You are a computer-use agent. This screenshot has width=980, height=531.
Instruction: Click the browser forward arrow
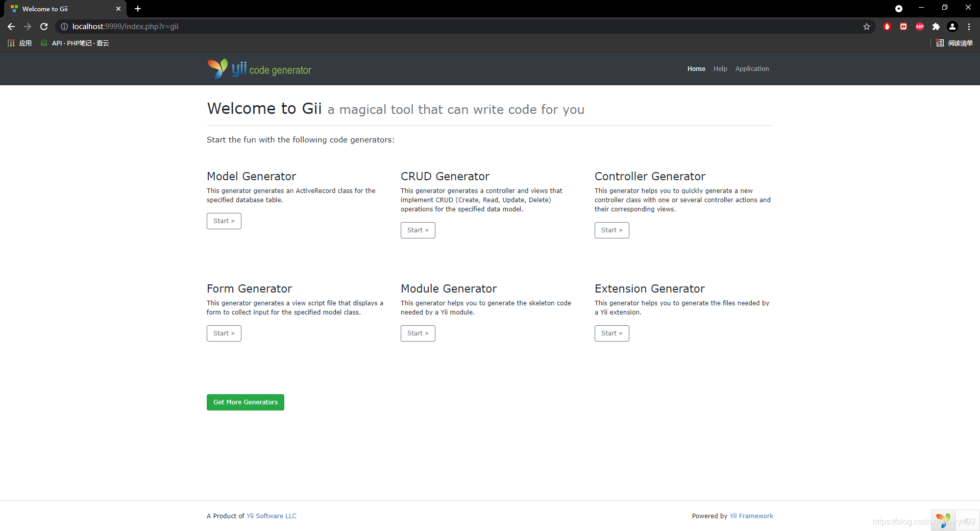28,27
